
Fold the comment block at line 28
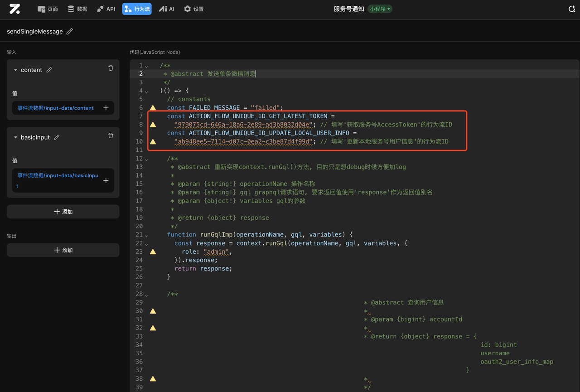click(x=146, y=295)
